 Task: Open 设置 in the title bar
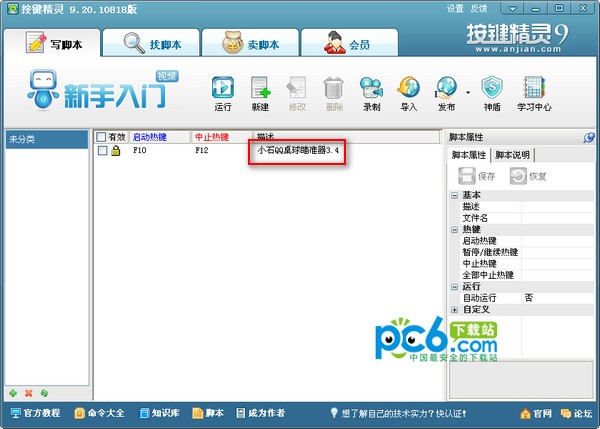pos(455,8)
